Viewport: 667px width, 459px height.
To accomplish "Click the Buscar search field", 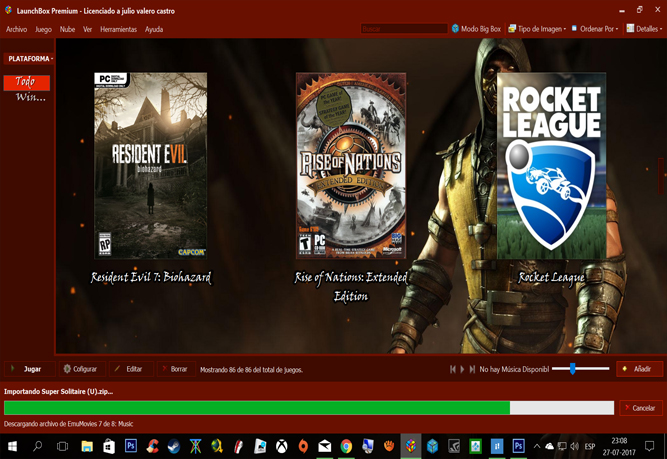I will point(404,29).
